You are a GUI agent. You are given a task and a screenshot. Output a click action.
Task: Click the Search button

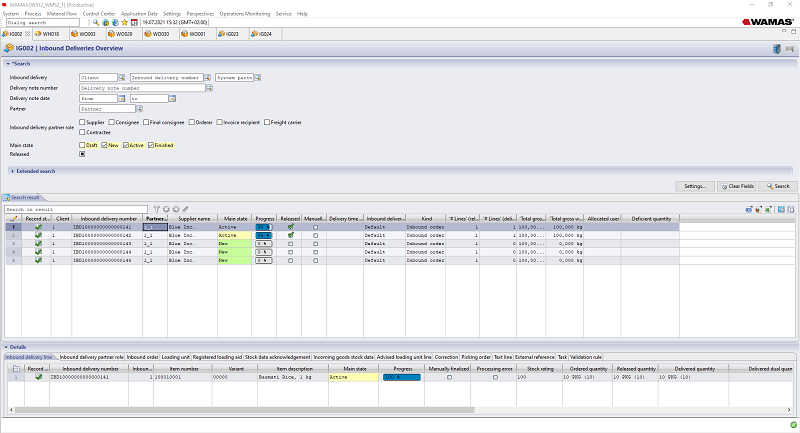778,186
